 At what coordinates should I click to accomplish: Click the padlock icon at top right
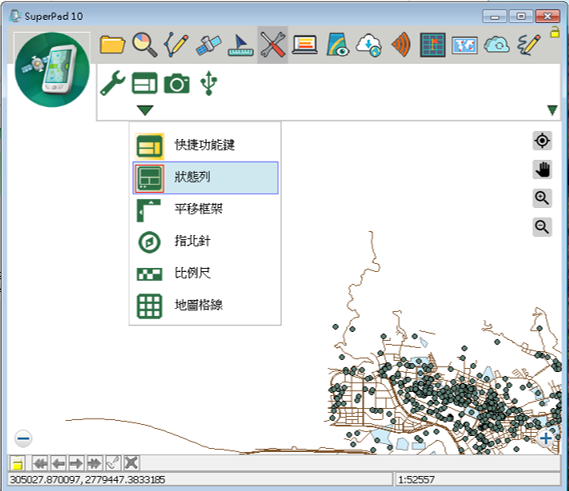coord(554,32)
